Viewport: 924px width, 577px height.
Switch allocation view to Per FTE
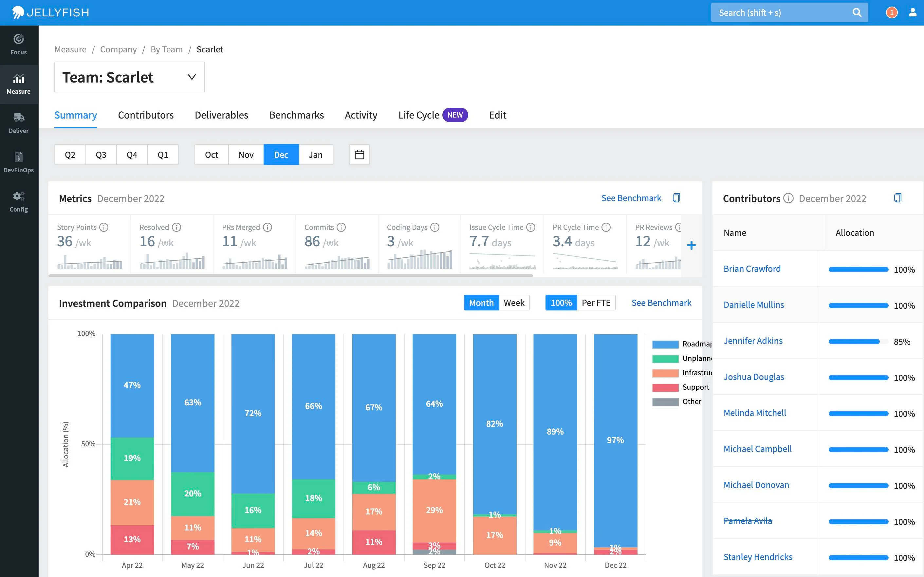pos(596,303)
